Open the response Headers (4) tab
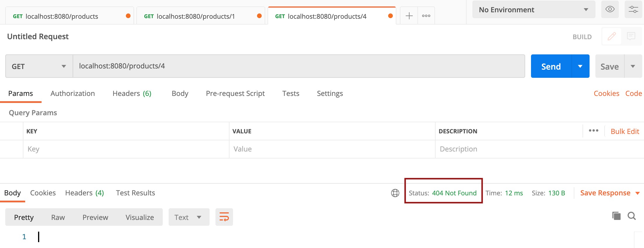This screenshot has width=644, height=248. click(84, 193)
